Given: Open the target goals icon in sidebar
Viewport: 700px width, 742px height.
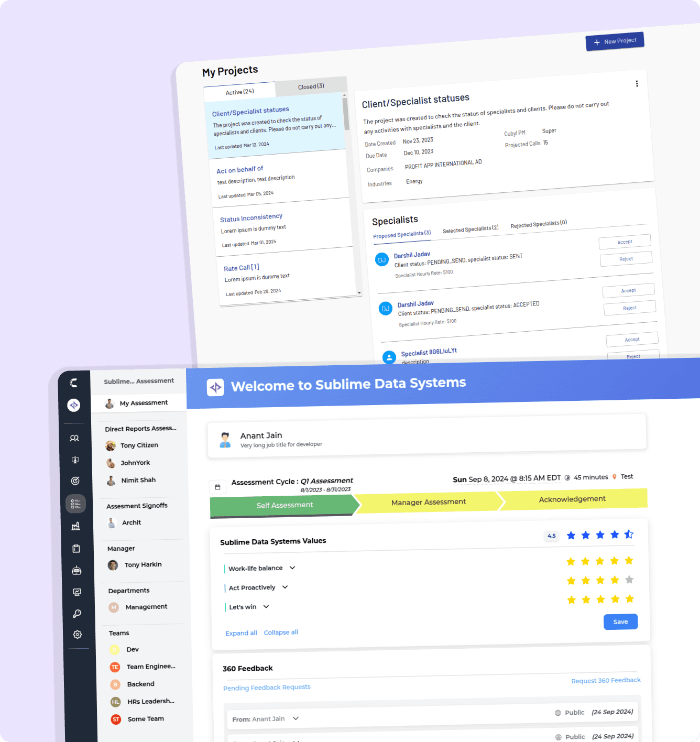Looking at the screenshot, I should click(75, 481).
